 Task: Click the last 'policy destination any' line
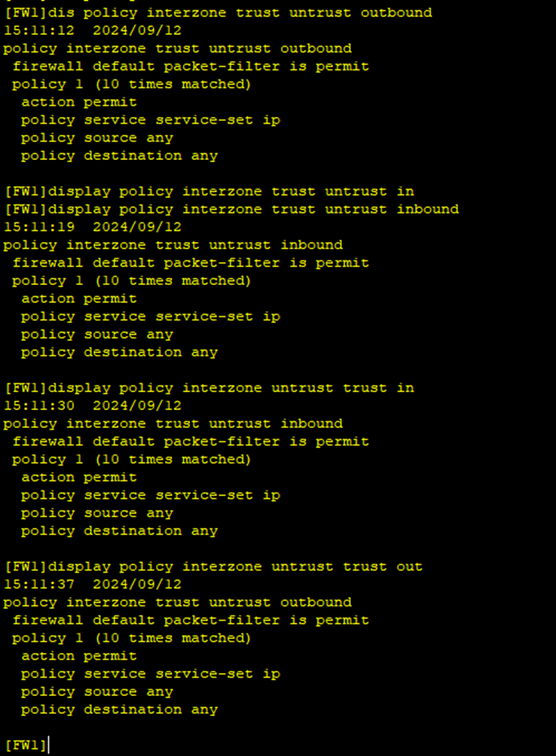click(119, 710)
